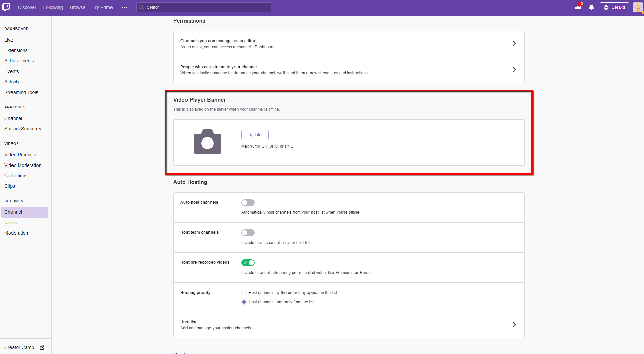Click inside the Search field
This screenshot has height=354, width=644.
coord(203,7)
